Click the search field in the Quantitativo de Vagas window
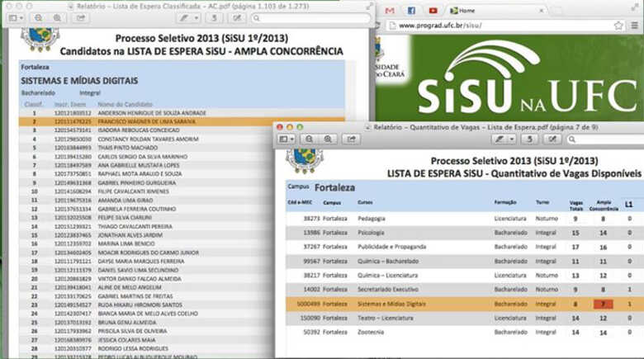The height and width of the screenshot is (359, 644). 605,139
